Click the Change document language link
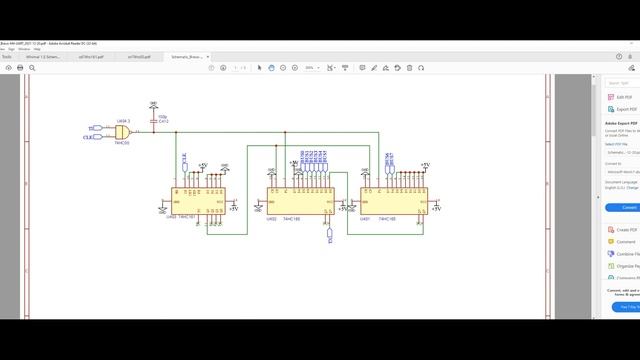This screenshot has height=360, width=640. (x=632, y=188)
